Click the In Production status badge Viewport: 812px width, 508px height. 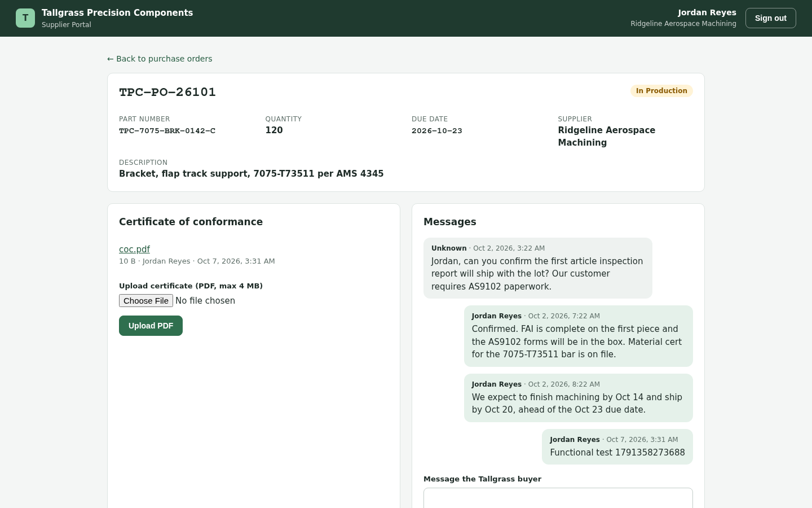coord(661,91)
